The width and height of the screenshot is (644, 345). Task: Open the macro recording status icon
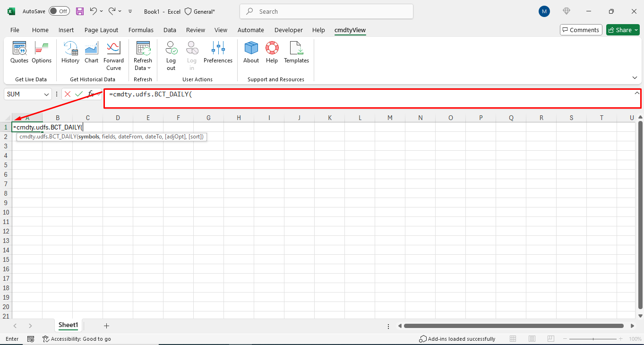pos(31,339)
